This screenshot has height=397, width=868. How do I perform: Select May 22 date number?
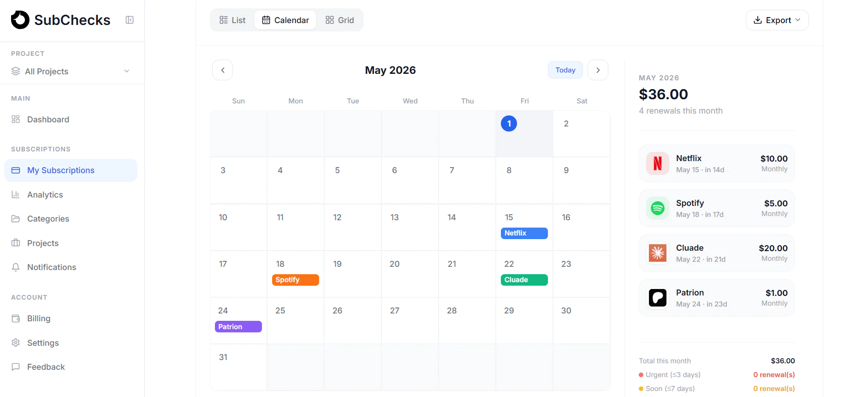tap(509, 264)
